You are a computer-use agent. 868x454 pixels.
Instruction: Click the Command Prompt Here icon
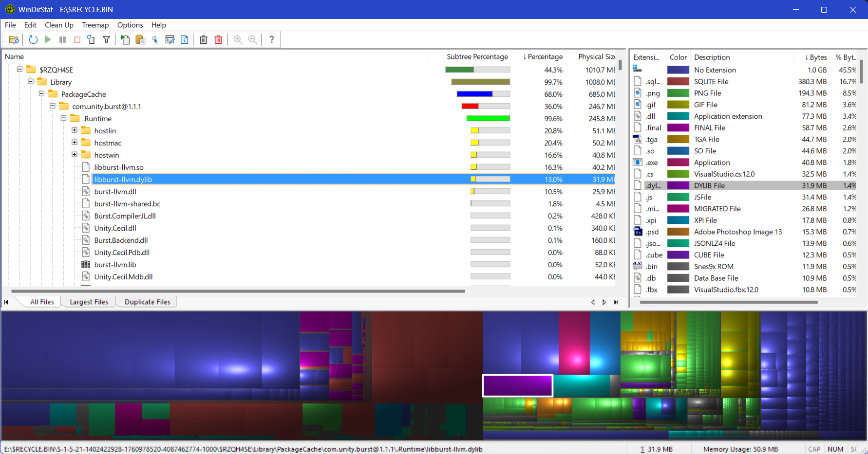pos(170,40)
